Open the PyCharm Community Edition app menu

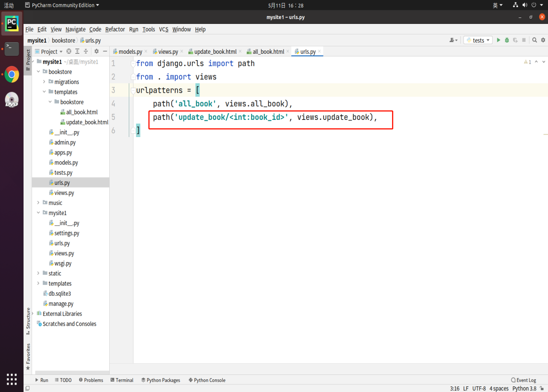pos(62,5)
